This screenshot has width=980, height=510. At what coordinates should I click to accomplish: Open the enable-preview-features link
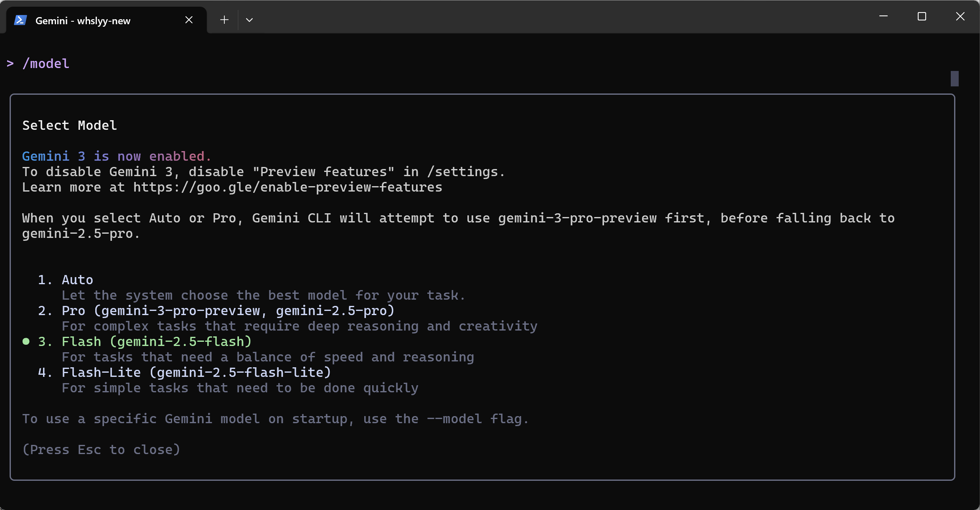[x=287, y=187]
